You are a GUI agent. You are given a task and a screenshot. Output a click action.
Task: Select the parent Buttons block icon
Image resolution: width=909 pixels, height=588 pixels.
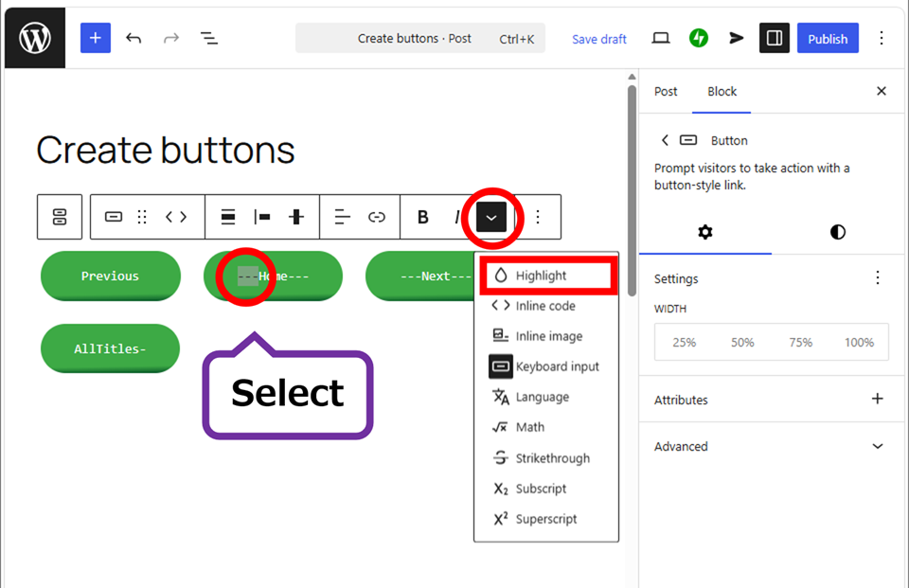coord(60,217)
